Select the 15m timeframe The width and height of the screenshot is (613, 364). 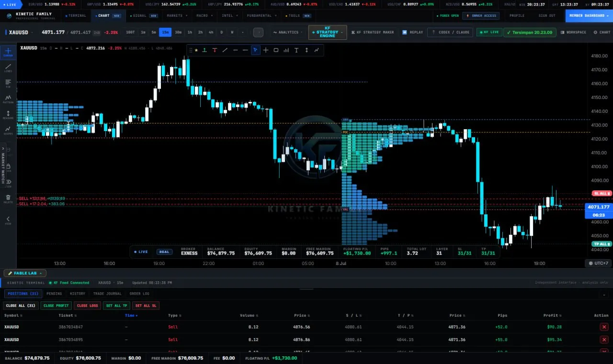click(165, 33)
